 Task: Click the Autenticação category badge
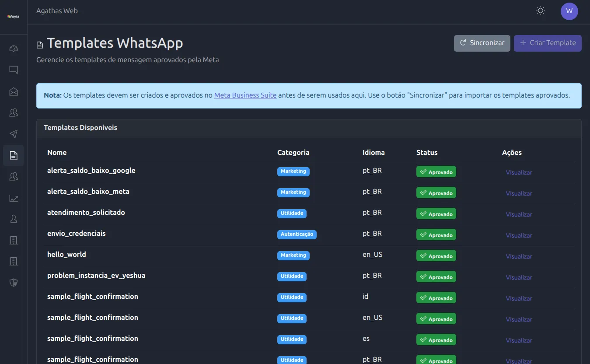point(297,234)
